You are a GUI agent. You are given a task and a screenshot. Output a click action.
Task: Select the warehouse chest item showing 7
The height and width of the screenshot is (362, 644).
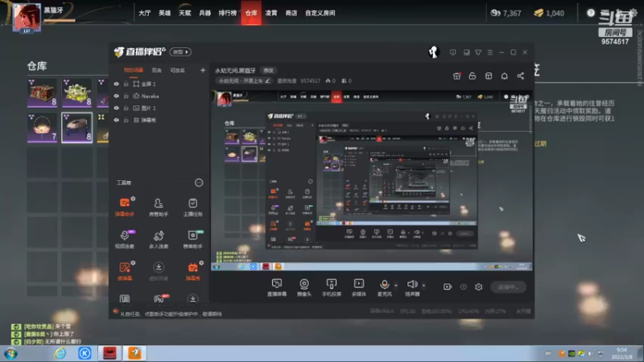[43, 128]
